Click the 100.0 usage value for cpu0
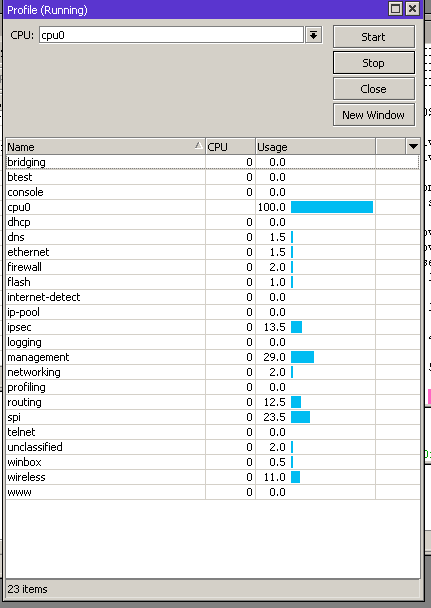This screenshot has height=608, width=431. click(x=272, y=207)
